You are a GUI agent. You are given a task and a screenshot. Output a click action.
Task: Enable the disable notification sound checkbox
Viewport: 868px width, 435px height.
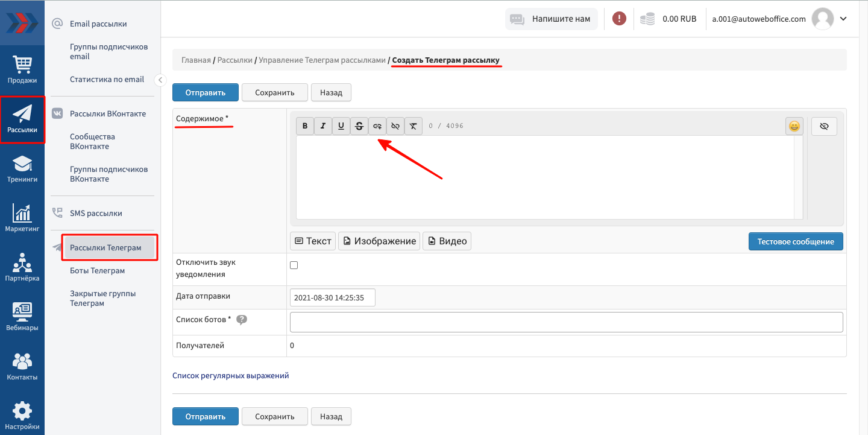(294, 265)
